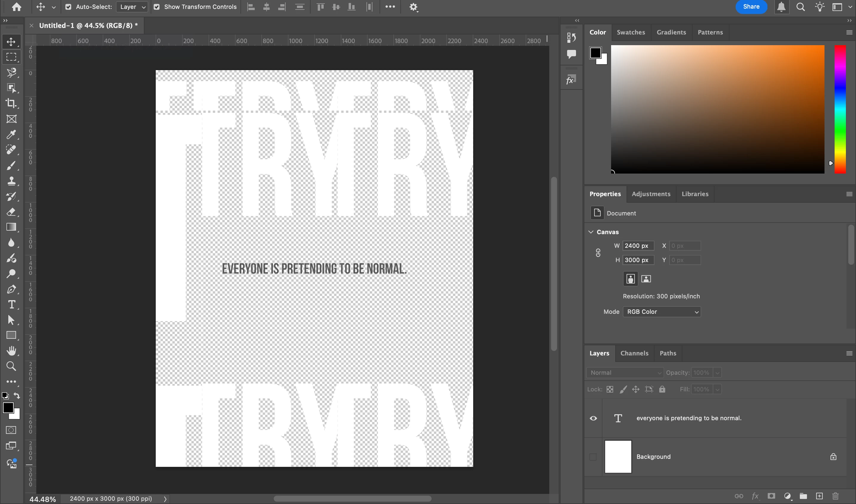Hide the text layer with eye icon
856x504 pixels.
click(593, 418)
